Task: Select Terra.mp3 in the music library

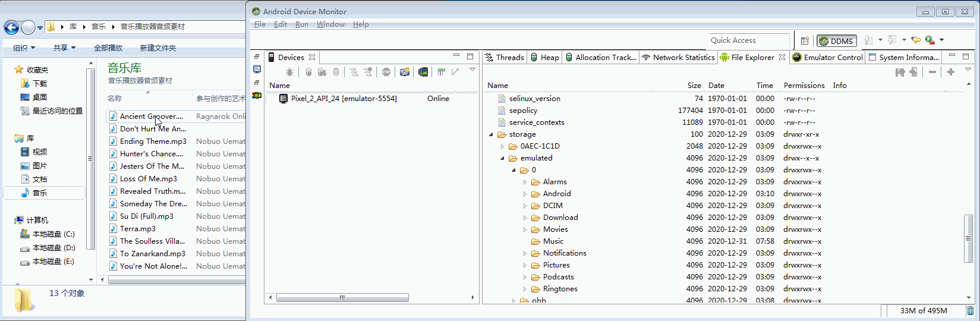Action: 138,229
